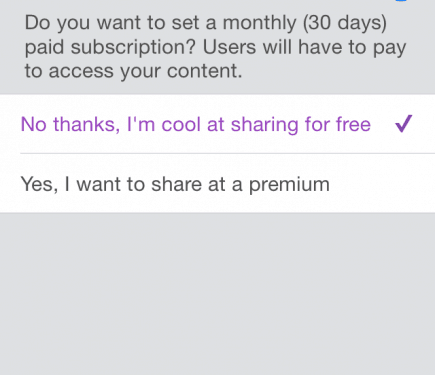Choose "Yes, I want to share at a premium"
This screenshot has width=435, height=375.
coord(217,183)
